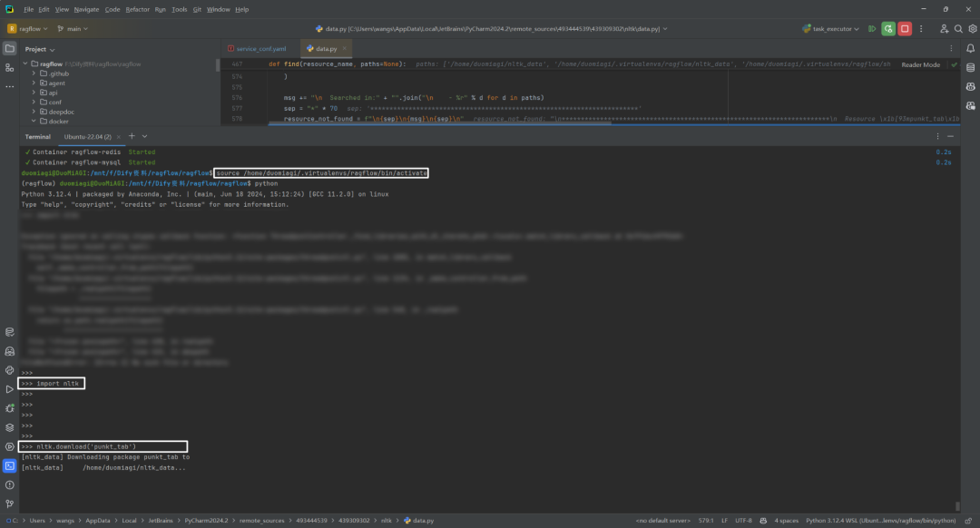
Task: Open the Debug tool window bug icon
Action: click(9, 408)
